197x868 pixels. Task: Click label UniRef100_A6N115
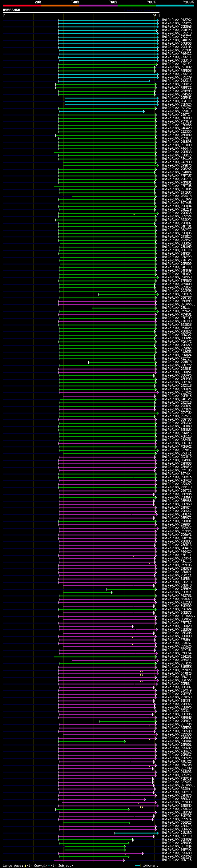pos(177,437)
